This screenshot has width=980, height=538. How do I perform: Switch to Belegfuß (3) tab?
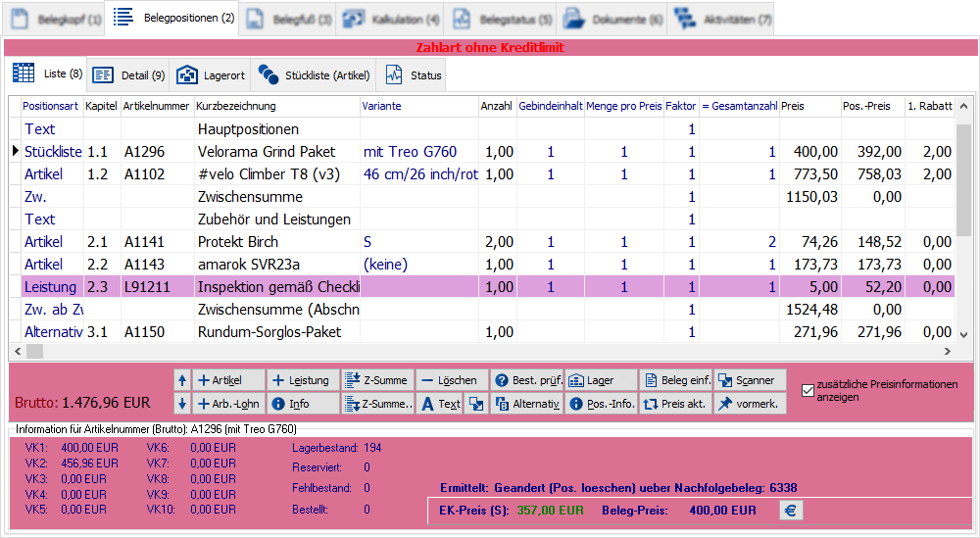[288, 20]
